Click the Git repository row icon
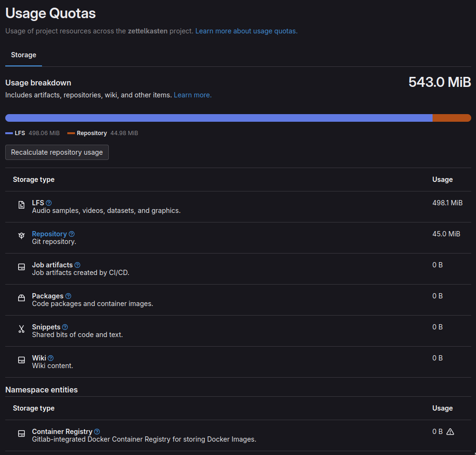The image size is (476, 455). (x=21, y=236)
